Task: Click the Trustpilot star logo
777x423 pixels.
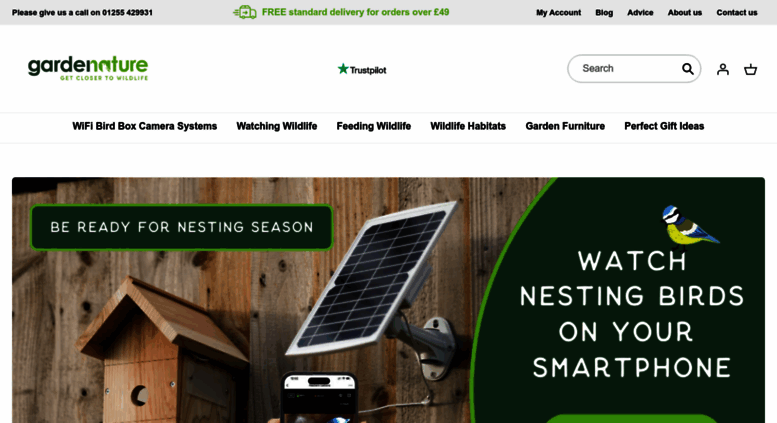Action: (362, 69)
